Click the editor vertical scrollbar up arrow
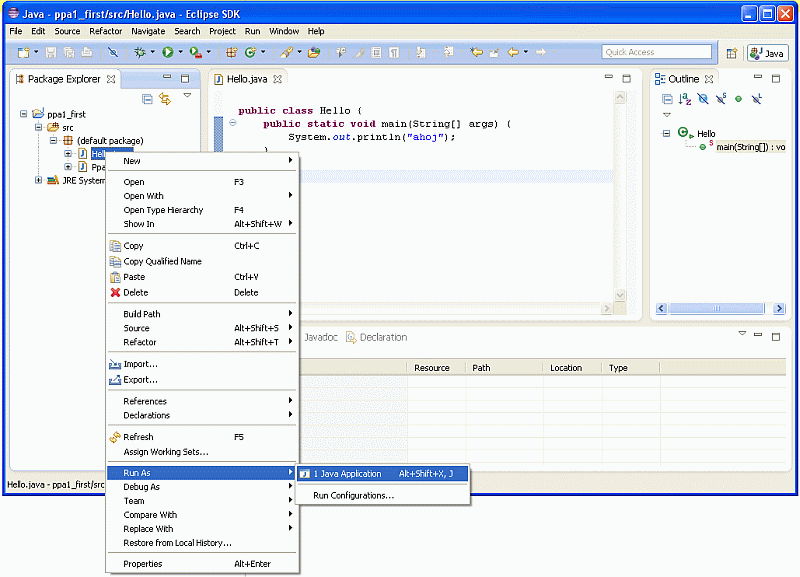The image size is (800, 577). 620,97
